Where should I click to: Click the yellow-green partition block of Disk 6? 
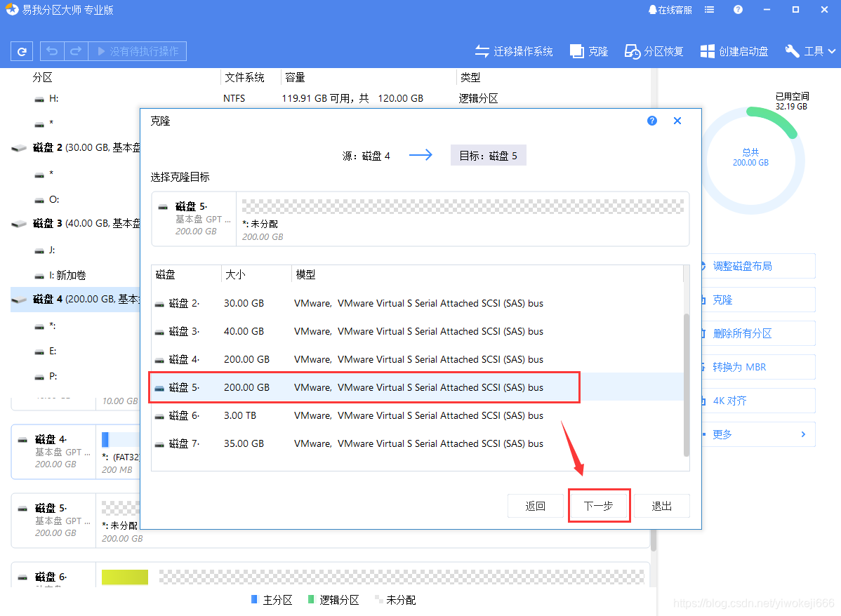(x=125, y=577)
